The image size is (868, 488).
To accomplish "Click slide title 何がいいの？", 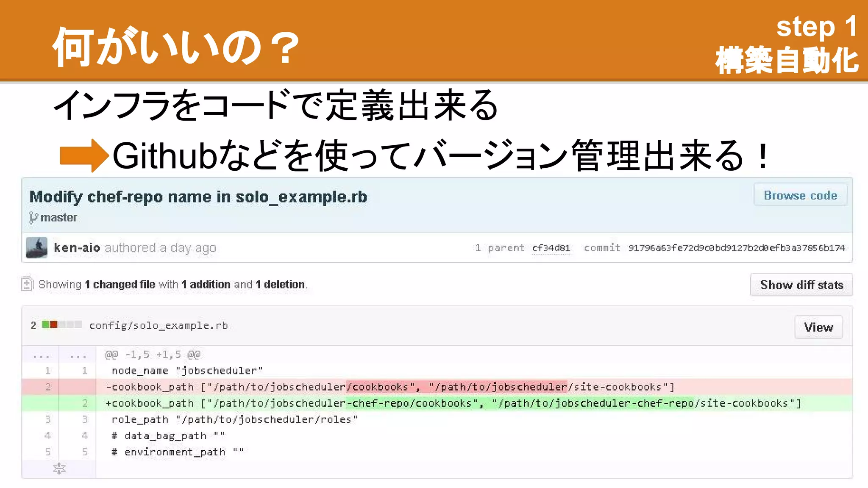I will [176, 46].
